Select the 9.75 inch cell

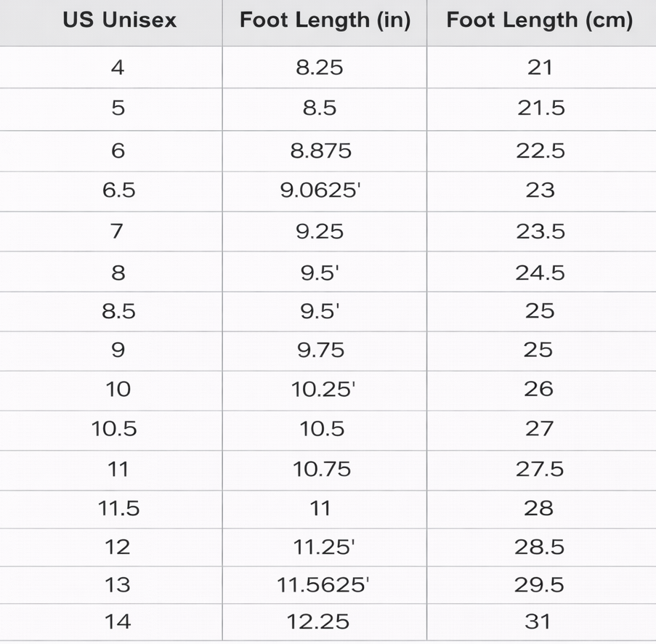(320, 350)
